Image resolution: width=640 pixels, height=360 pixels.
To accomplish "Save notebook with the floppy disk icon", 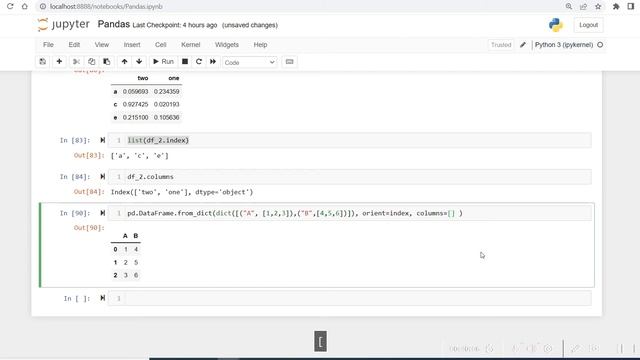I will tap(42, 62).
